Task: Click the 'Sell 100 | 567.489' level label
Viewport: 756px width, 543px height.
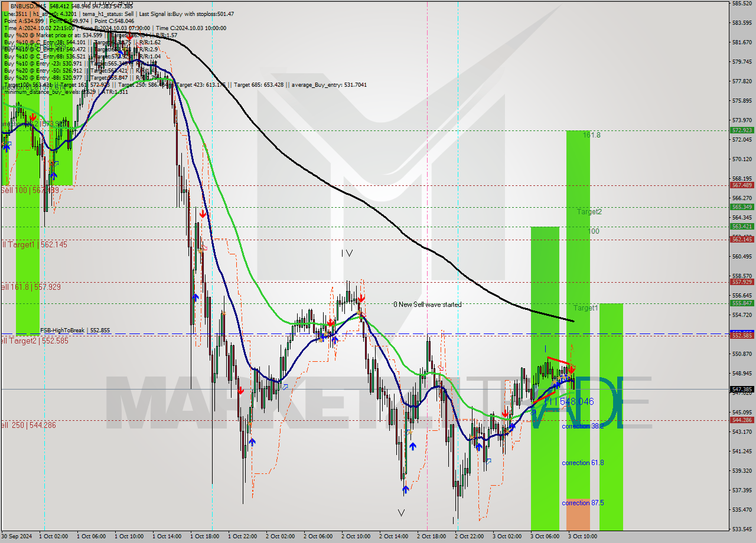Action: [30, 190]
